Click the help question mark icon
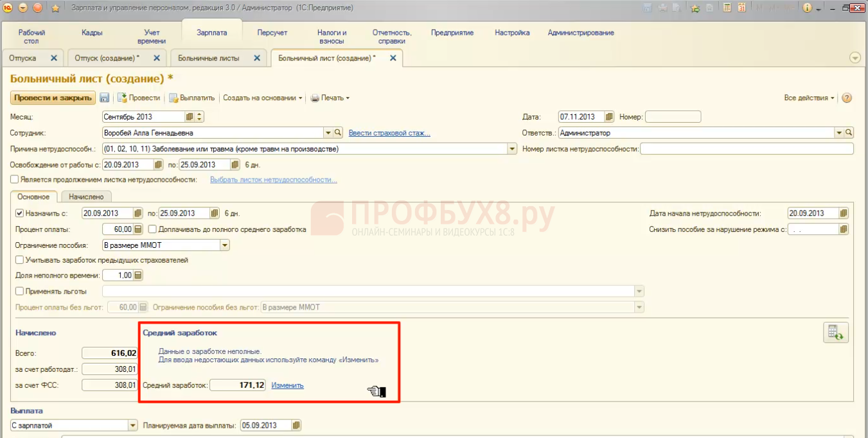The height and width of the screenshot is (438, 868). (x=847, y=98)
